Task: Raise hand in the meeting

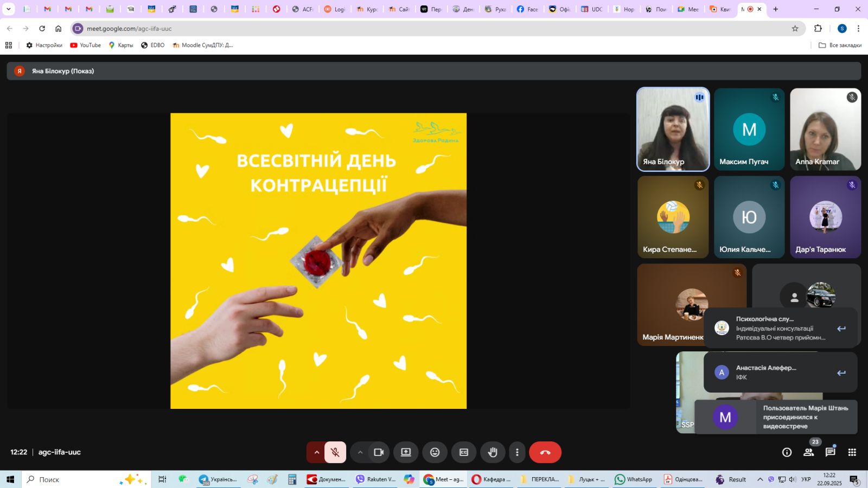Action: 493,452
